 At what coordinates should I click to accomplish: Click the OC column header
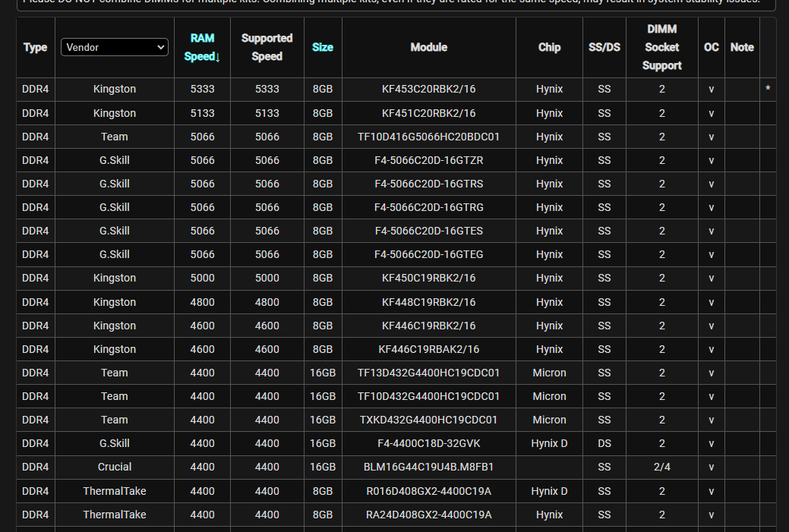pyautogui.click(x=711, y=47)
